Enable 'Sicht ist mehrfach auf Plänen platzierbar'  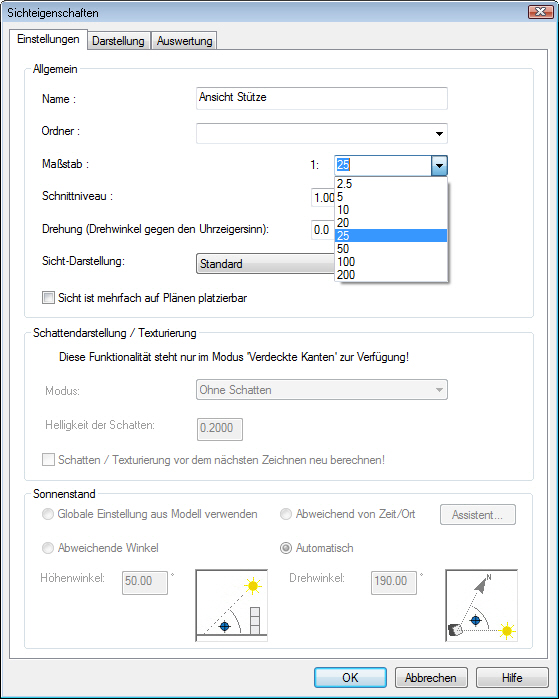(48, 298)
